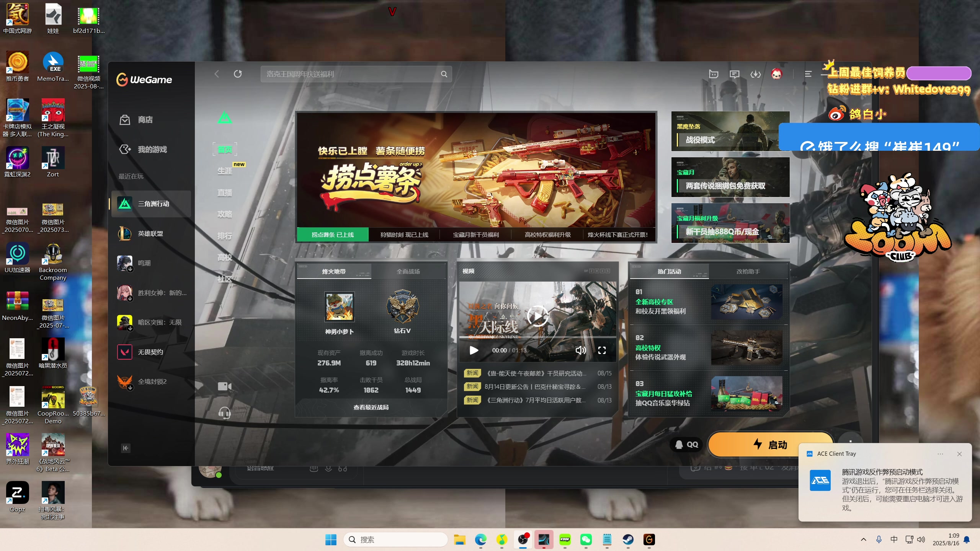Go back with the WeGame back arrow

[x=217, y=74]
